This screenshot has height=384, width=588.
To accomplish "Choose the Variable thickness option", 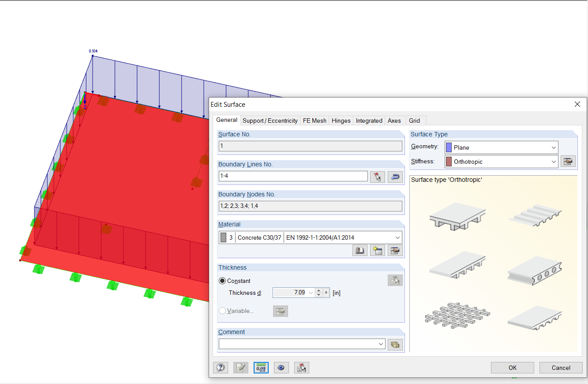I will point(222,310).
